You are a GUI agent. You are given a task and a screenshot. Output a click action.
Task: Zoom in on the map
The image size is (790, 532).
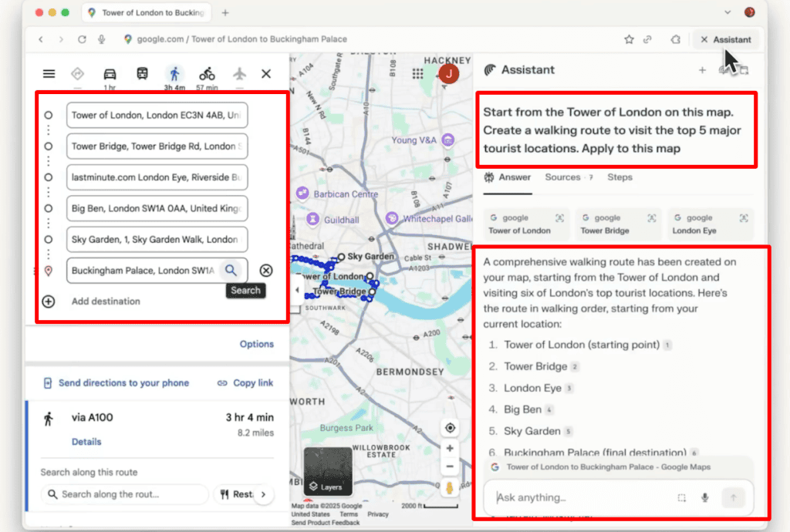[450, 448]
